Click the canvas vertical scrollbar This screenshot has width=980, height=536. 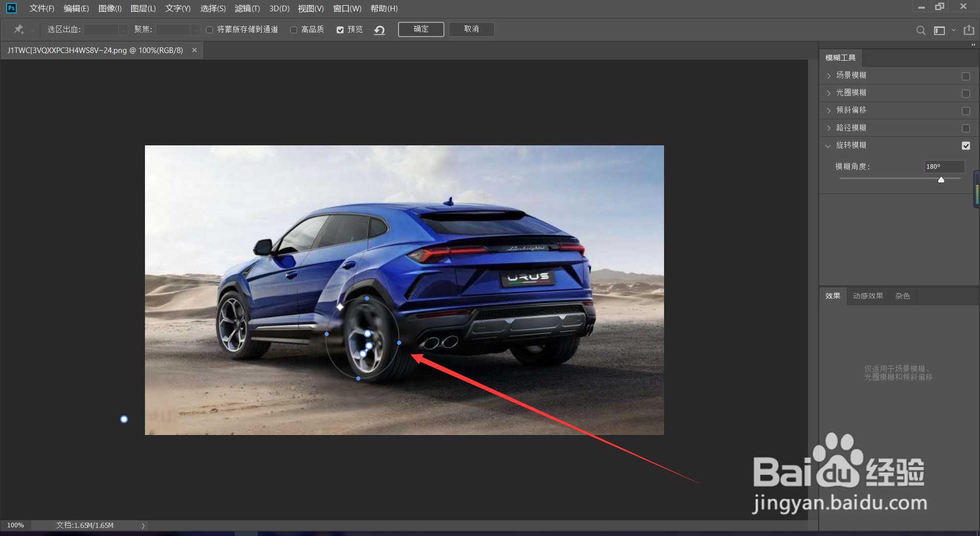coord(813,290)
